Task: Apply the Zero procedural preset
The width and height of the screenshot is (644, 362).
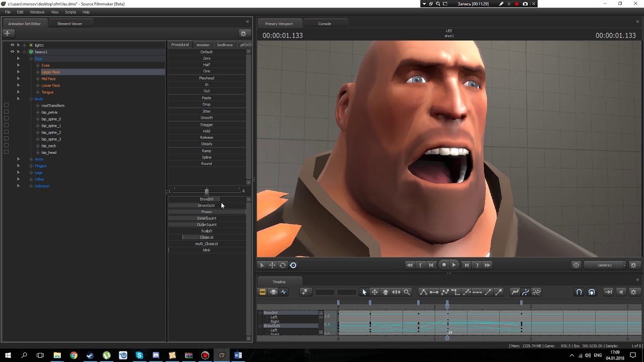Action: (x=207, y=58)
